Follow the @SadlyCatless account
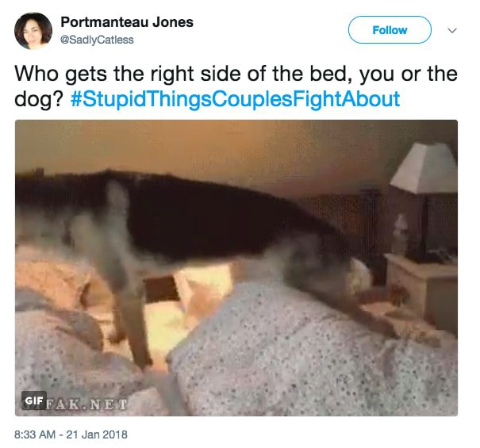Screen dimensions: 480x448 pos(390,30)
